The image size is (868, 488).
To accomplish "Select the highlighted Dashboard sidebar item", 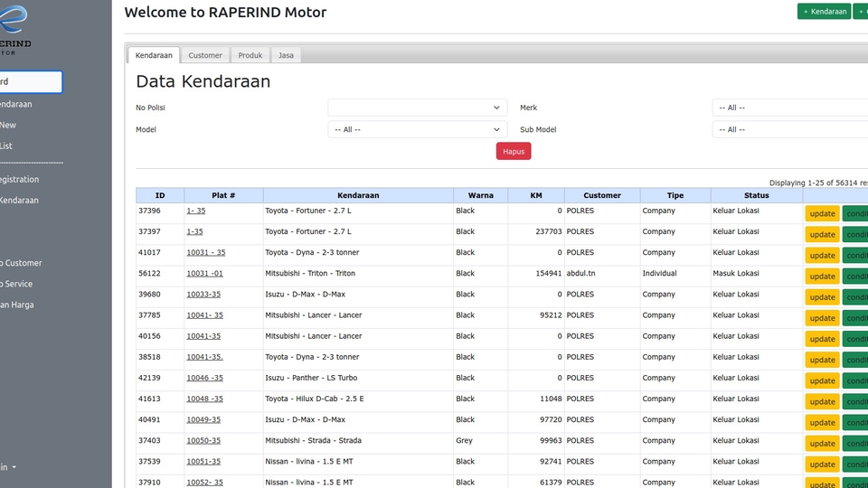I will pos(27,81).
